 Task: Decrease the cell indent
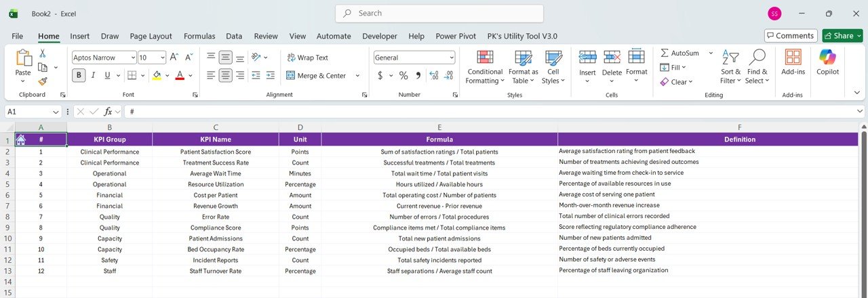256,75
